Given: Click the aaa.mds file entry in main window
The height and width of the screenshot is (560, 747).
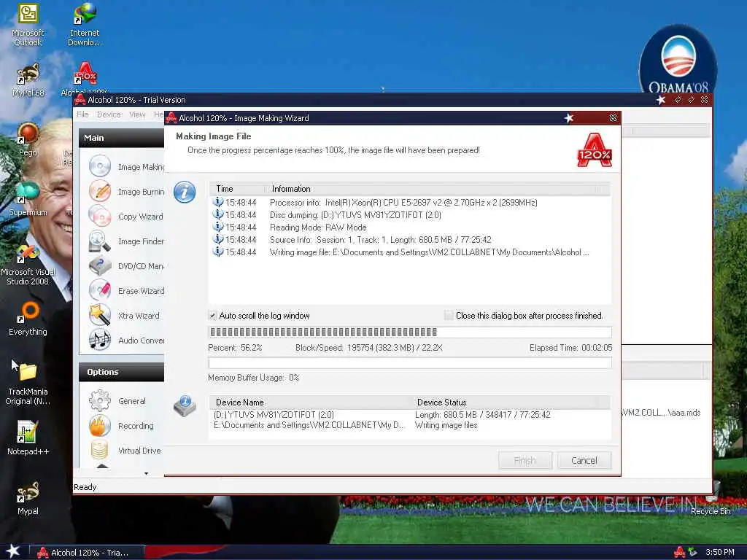Looking at the screenshot, I should point(661,413).
